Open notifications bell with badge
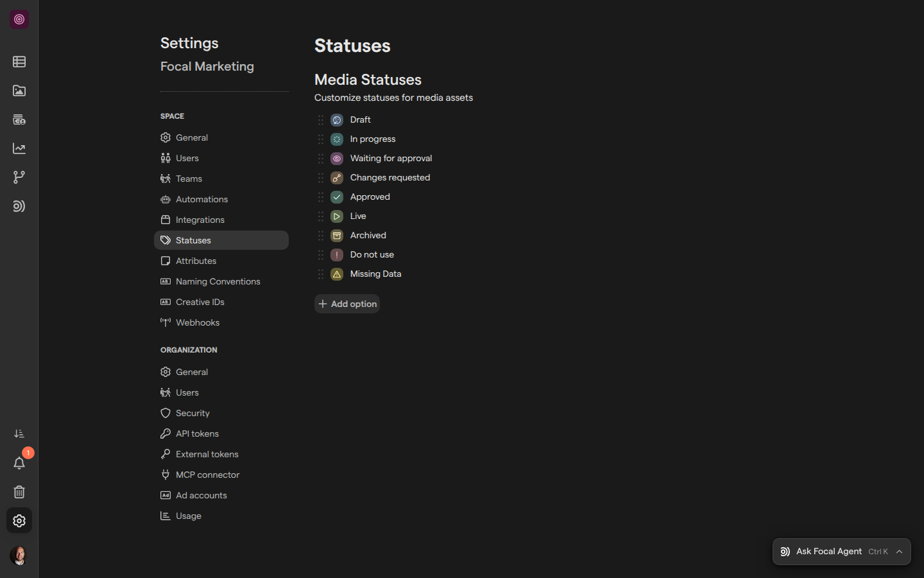The height and width of the screenshot is (578, 924). click(x=19, y=463)
